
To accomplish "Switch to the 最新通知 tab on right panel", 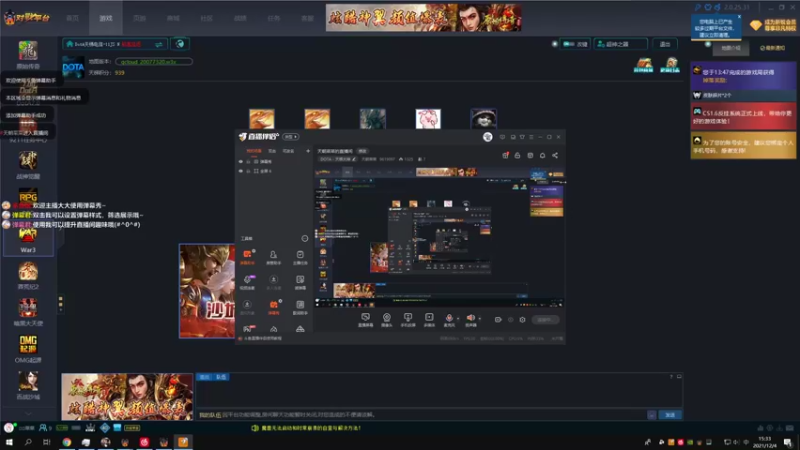I will tap(772, 48).
